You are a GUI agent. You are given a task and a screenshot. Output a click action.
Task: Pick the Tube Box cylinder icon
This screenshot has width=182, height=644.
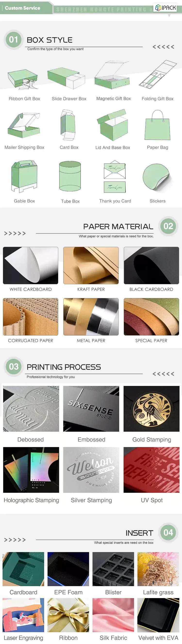[x=70, y=176]
